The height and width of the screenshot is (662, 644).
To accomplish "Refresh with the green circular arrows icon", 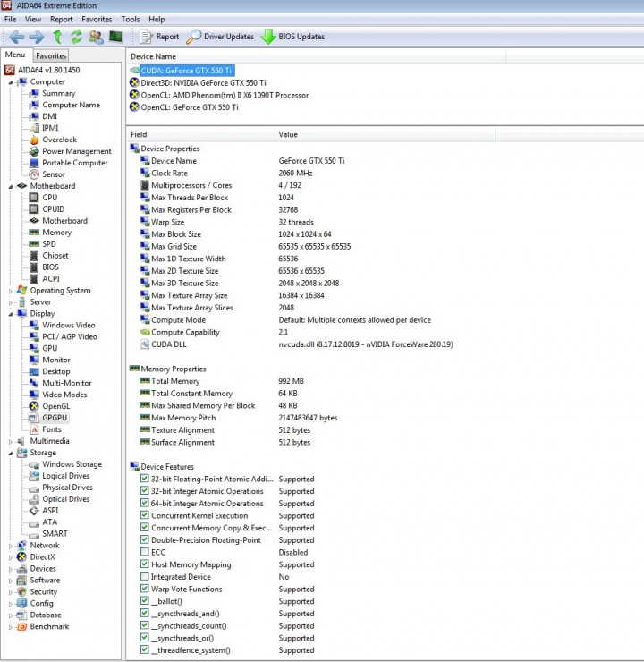I will (76, 37).
